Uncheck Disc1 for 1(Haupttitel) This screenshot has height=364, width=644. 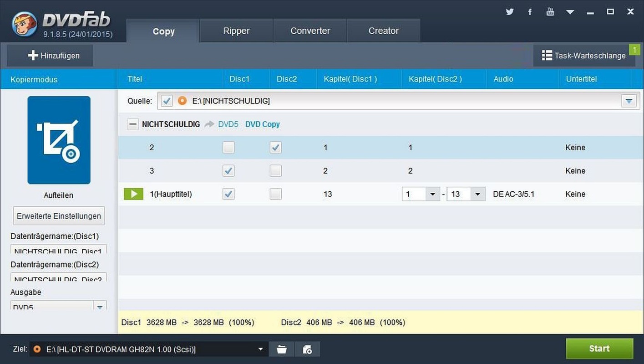click(x=228, y=194)
